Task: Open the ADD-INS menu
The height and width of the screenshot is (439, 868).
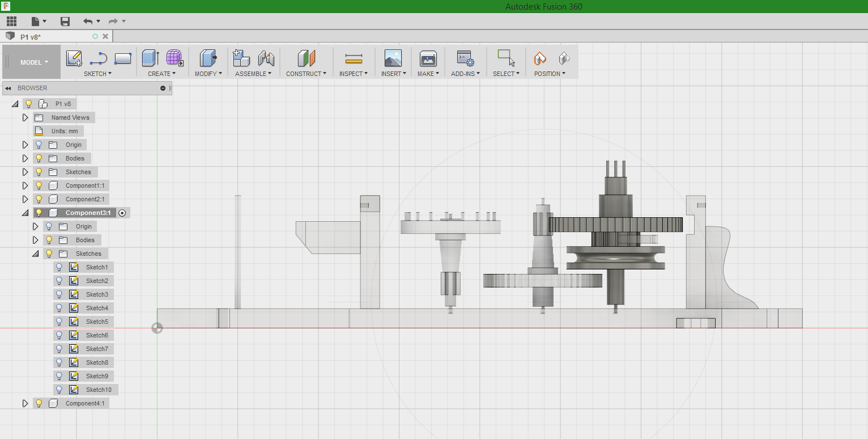Action: click(x=465, y=74)
